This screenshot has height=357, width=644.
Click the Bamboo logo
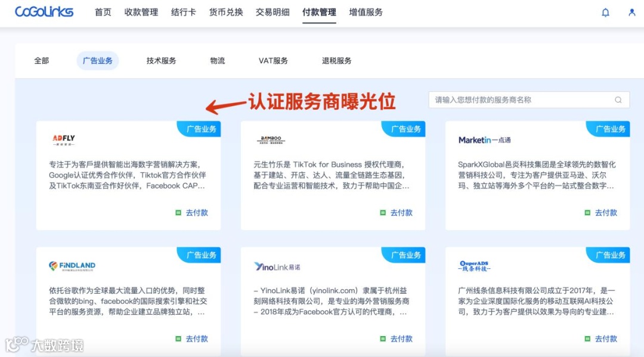[x=271, y=140]
